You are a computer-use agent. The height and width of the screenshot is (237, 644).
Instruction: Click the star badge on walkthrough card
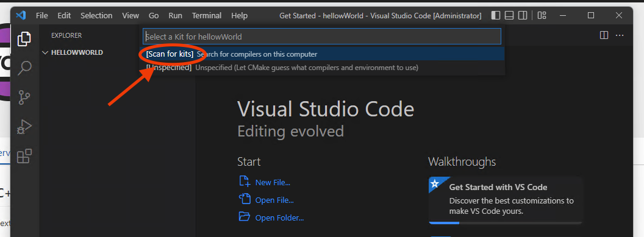435,184
